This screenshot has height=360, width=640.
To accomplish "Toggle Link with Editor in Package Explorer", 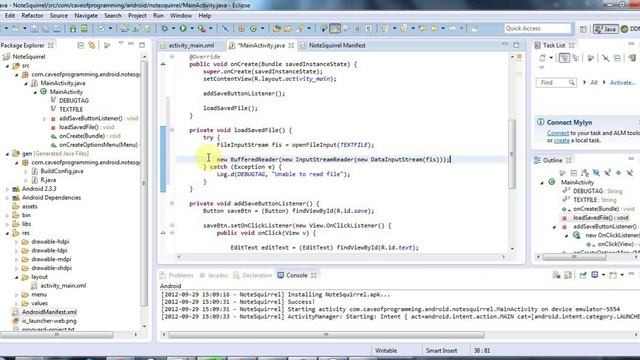I will click(92, 45).
